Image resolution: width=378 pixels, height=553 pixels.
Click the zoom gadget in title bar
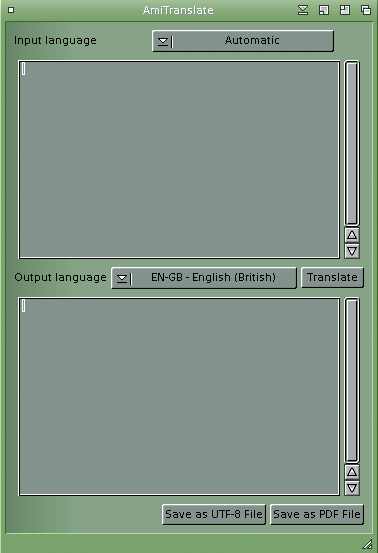click(x=324, y=10)
